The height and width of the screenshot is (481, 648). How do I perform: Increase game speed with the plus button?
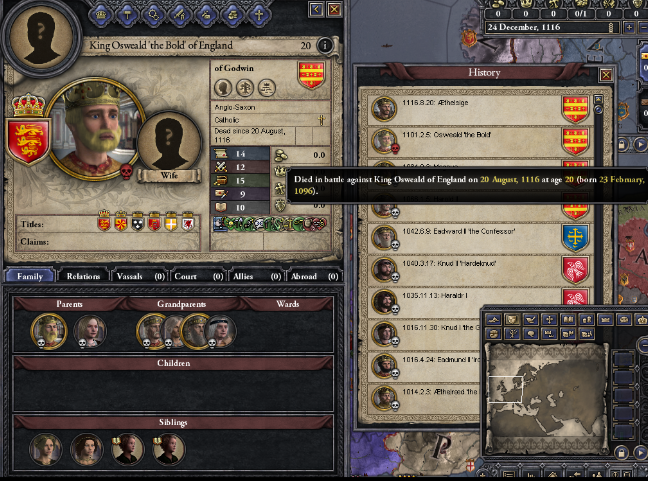(629, 28)
